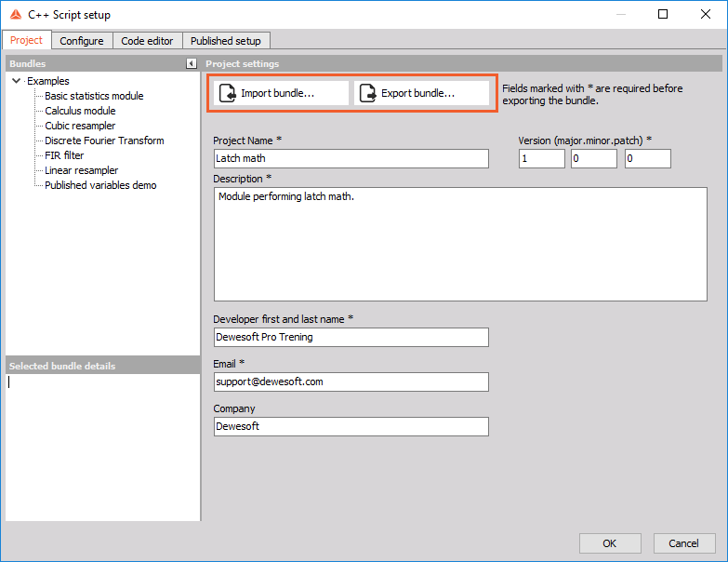This screenshot has height=562, width=728.
Task: Click the Developer first and last name field
Action: tap(351, 337)
